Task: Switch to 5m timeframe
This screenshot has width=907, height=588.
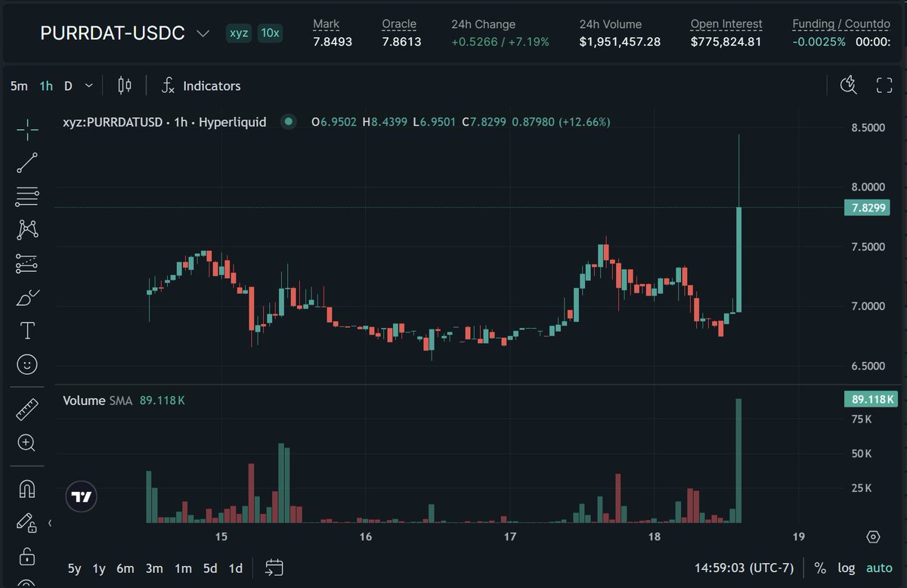Action: pos(19,85)
